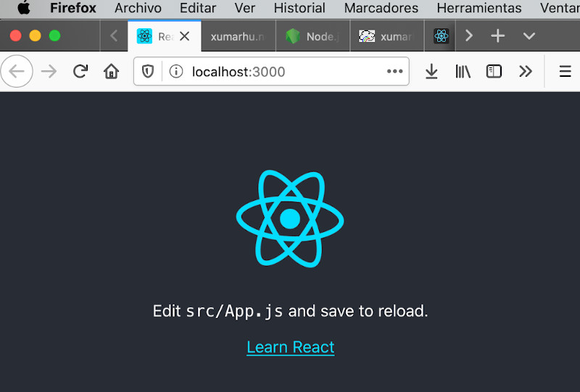
Task: Expand the toolbar overflow chevrons
Action: 526,71
